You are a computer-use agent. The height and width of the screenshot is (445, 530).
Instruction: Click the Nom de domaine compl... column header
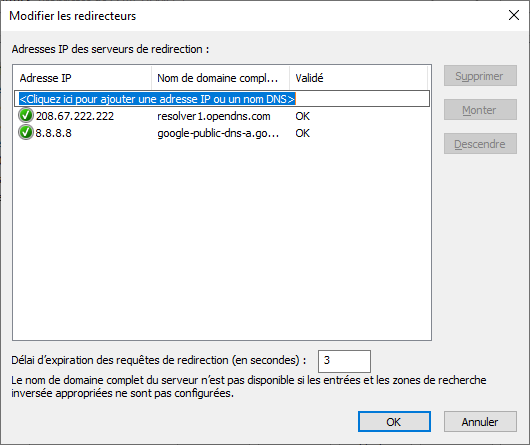pos(220,78)
